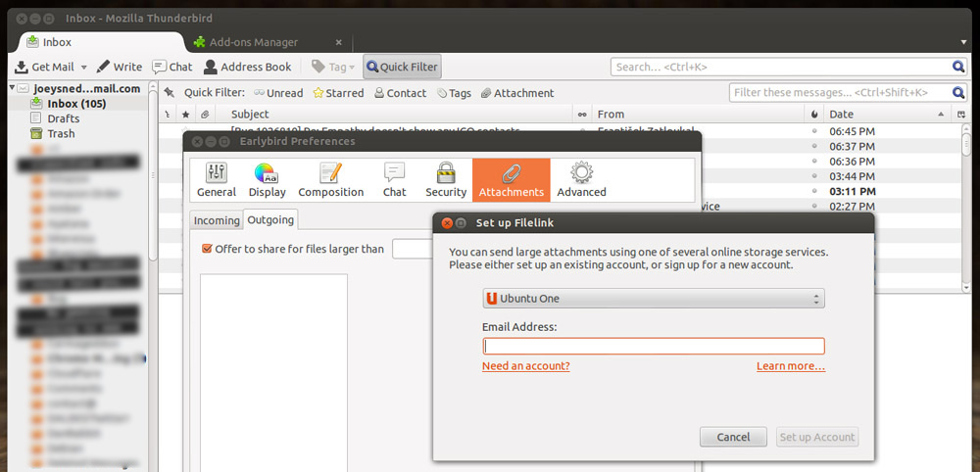This screenshot has width=980, height=472.
Task: Switch to the Add-ons Manager tab
Action: click(x=253, y=42)
